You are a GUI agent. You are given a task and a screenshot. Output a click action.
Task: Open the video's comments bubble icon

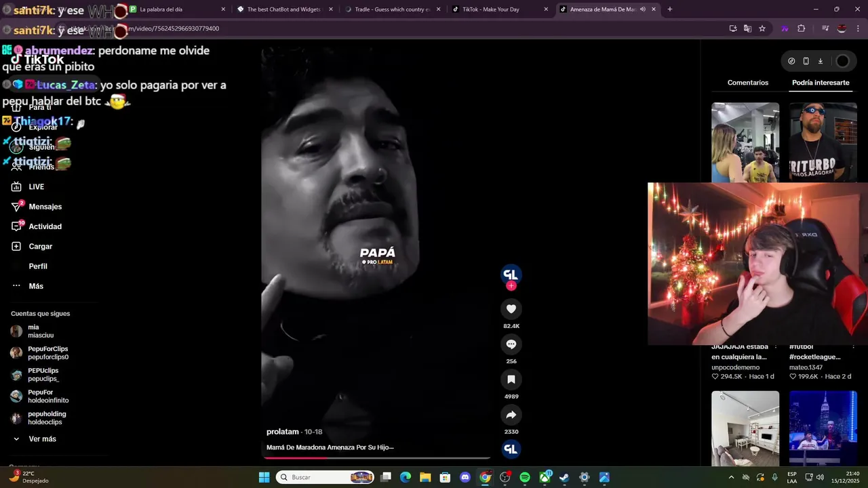pos(511,344)
